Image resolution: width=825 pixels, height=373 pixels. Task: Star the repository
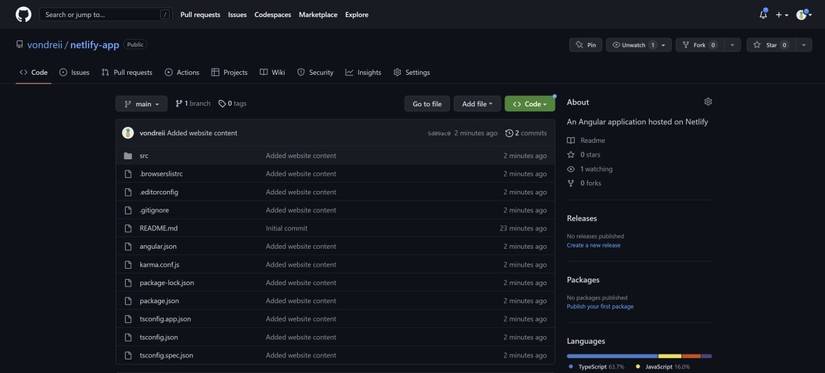point(771,45)
